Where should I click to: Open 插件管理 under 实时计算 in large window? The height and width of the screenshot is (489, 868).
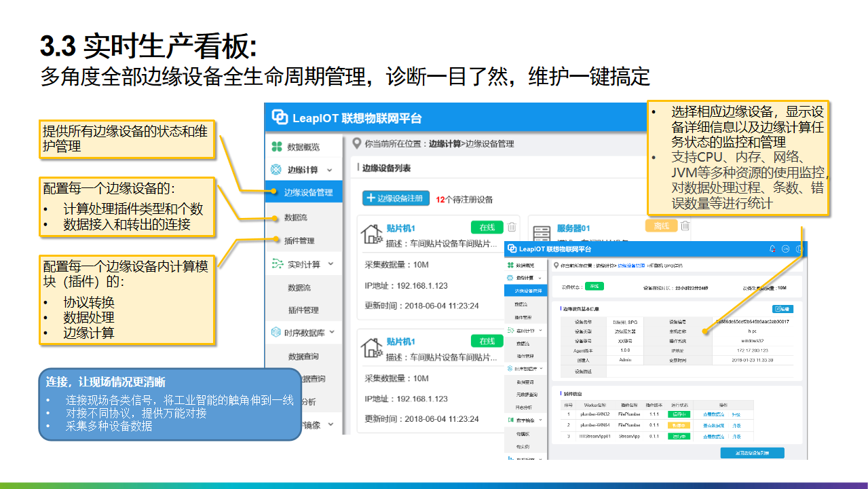click(x=303, y=310)
